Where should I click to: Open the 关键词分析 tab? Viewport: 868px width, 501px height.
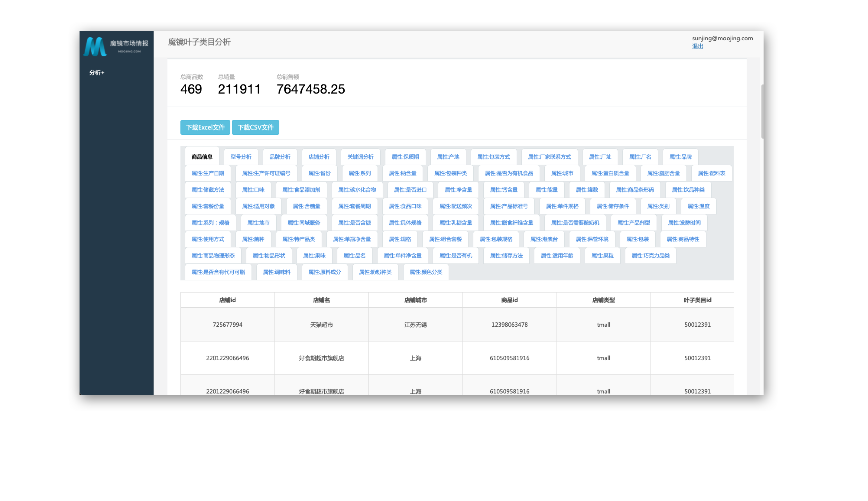coord(360,157)
